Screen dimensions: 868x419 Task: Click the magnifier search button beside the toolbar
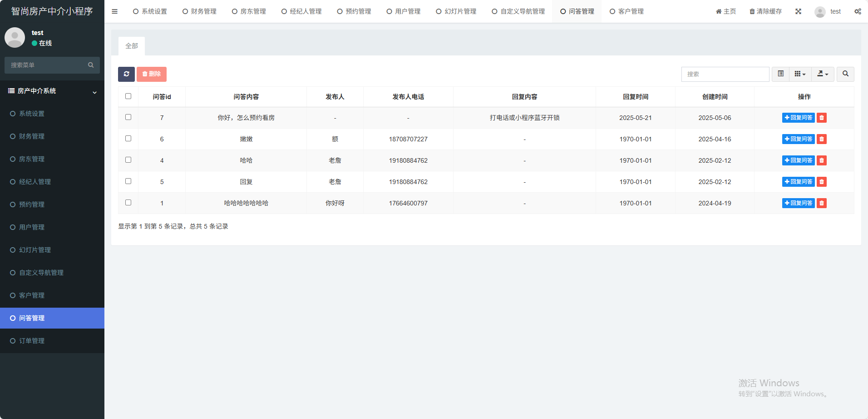point(845,74)
